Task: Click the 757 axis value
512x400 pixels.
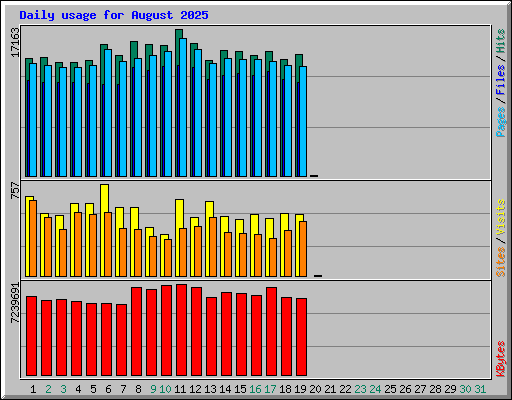Action: coord(15,190)
